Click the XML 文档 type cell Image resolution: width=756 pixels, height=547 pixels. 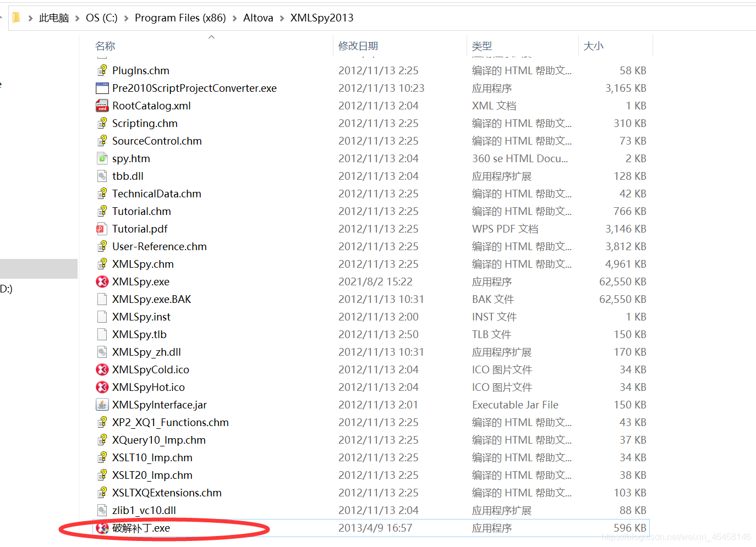494,106
